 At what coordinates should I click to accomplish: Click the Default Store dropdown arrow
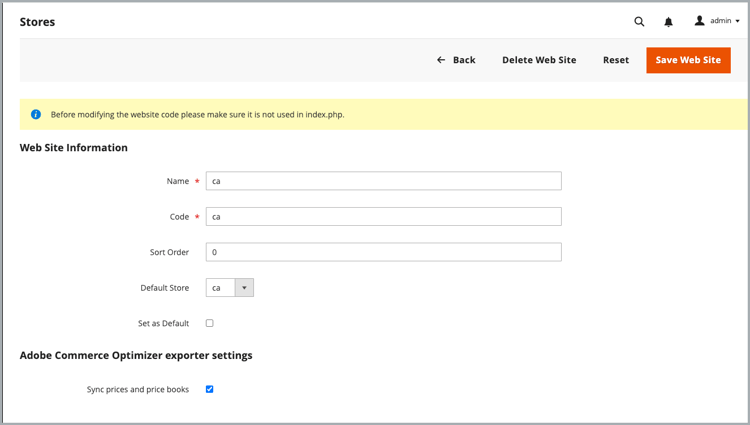(x=244, y=288)
